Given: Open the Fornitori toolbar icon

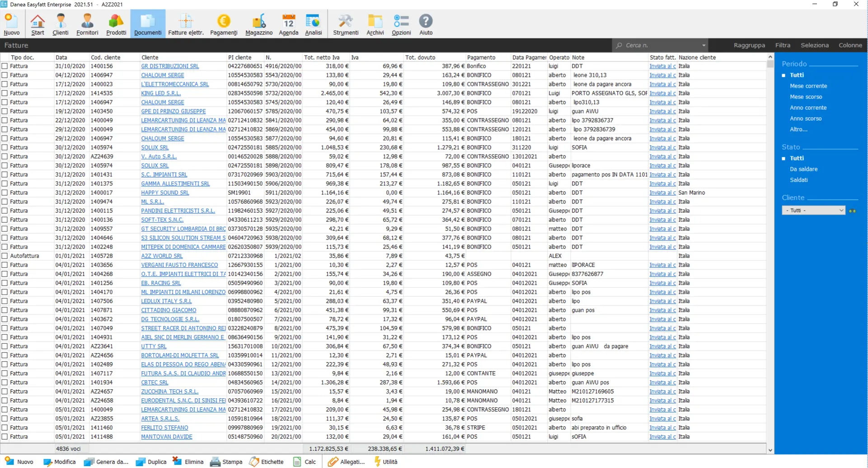Looking at the screenshot, I should point(87,24).
